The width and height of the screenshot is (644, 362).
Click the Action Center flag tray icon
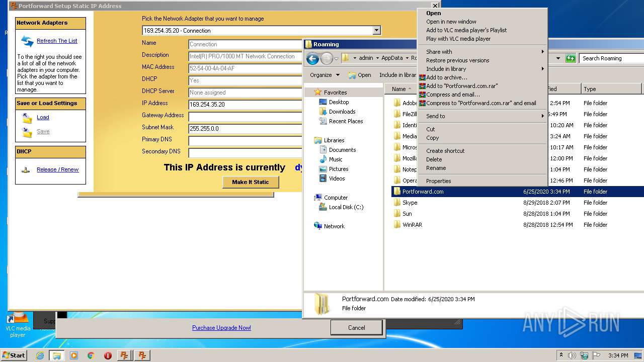click(x=596, y=355)
